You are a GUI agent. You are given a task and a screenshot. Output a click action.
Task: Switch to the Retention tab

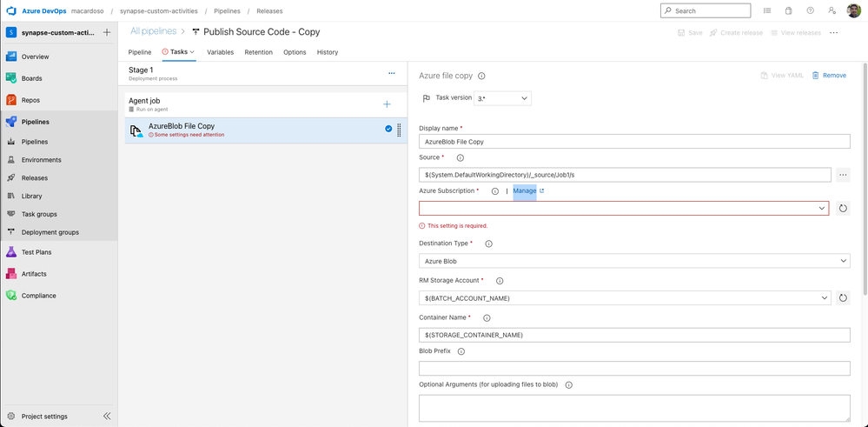pyautogui.click(x=259, y=52)
